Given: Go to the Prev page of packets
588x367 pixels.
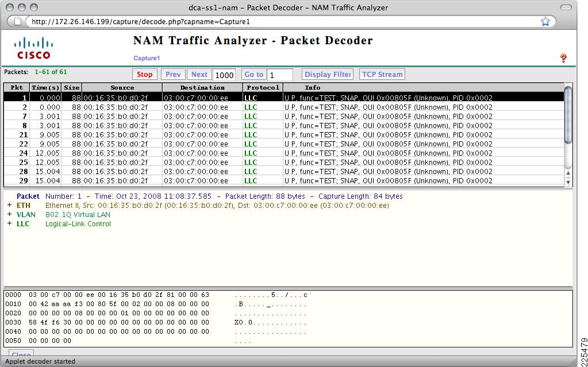Looking at the screenshot, I should click(173, 74).
